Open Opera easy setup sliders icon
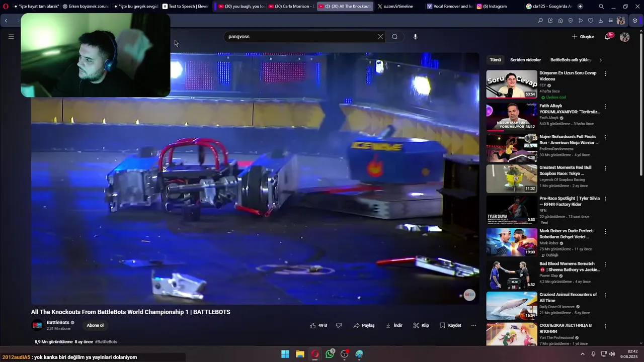This screenshot has width=644, height=362. click(611, 21)
